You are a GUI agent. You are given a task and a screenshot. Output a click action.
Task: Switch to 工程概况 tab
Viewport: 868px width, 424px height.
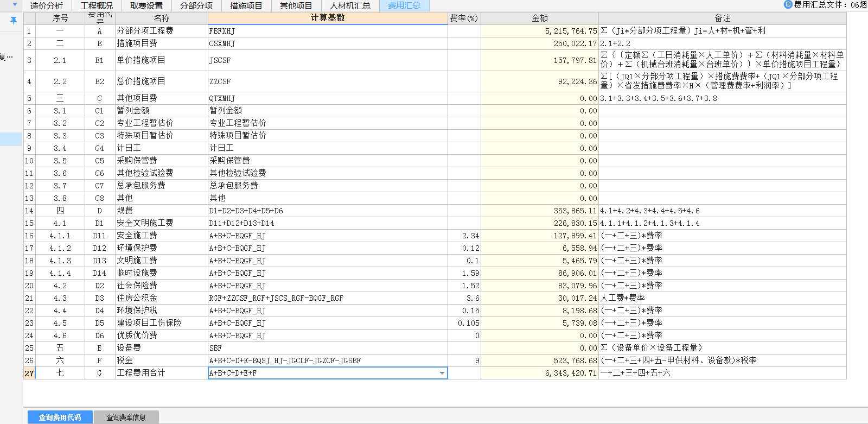pos(97,6)
